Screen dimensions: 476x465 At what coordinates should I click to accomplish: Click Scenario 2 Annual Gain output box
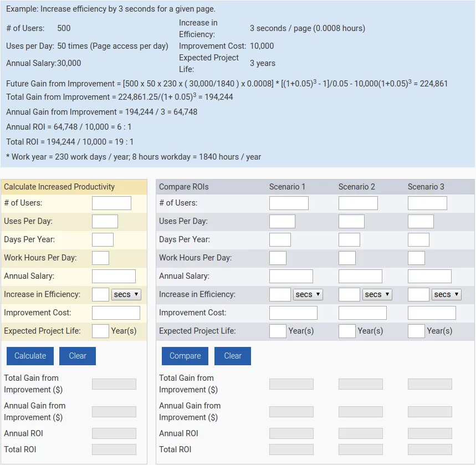pos(361,412)
